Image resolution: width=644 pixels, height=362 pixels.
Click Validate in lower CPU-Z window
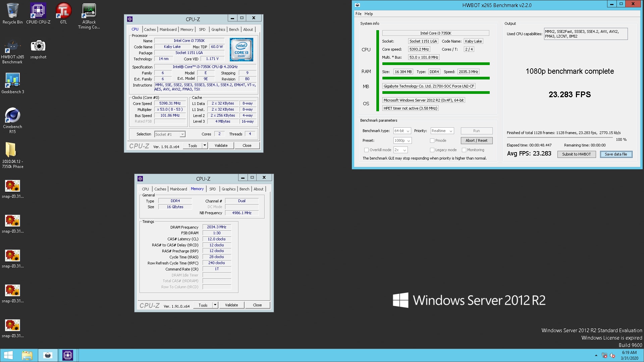[x=231, y=305]
